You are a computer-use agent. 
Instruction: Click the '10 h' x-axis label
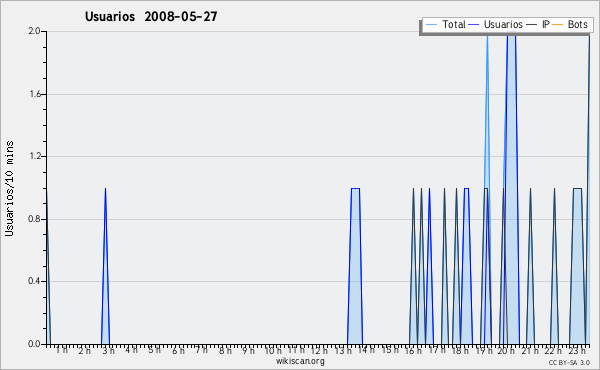click(273, 350)
